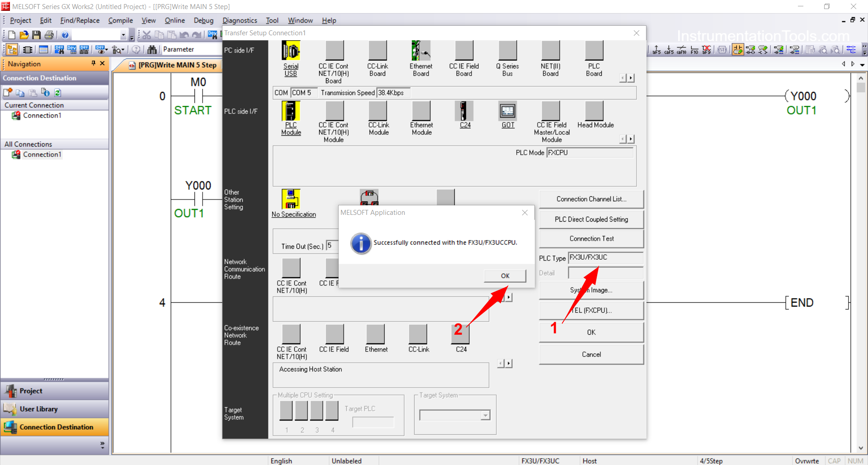Toggle the Navigation window toolbar button
The width and height of the screenshot is (868, 465).
pos(12,49)
